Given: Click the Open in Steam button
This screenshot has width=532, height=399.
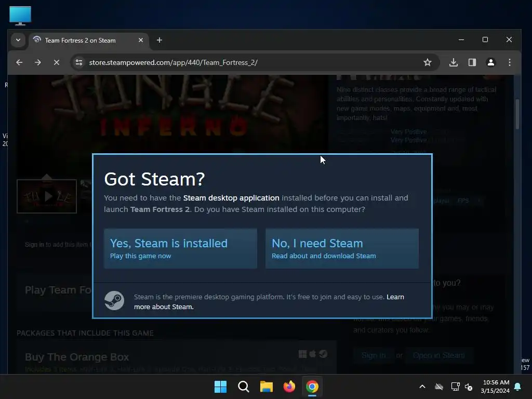Looking at the screenshot, I should (438, 355).
